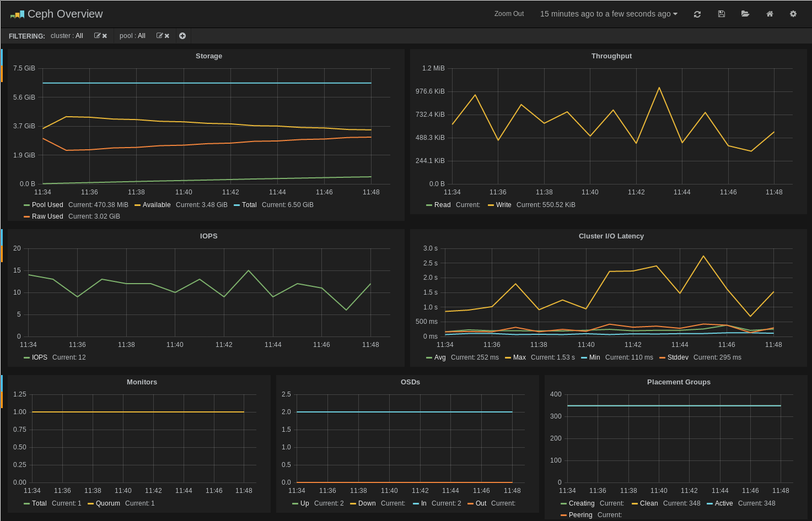Viewport: 812px width, 521px height.
Task: Click Quorum series in Monitors legend
Action: 108,503
